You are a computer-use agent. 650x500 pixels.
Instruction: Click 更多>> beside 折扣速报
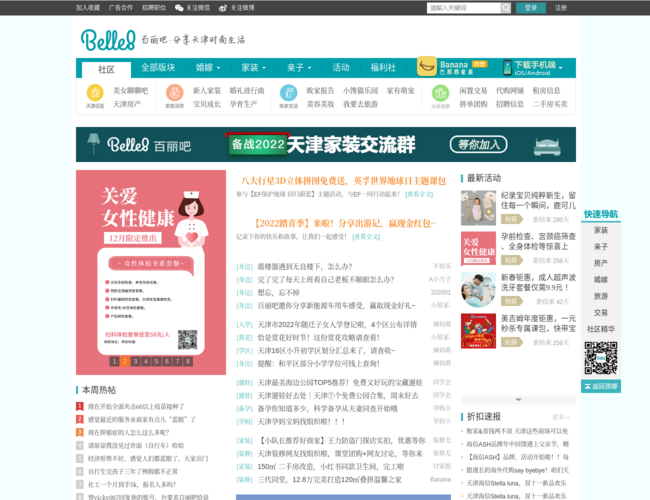[x=561, y=417]
